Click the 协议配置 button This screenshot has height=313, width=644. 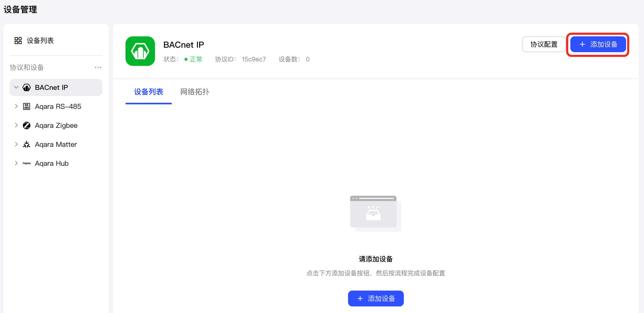(544, 44)
